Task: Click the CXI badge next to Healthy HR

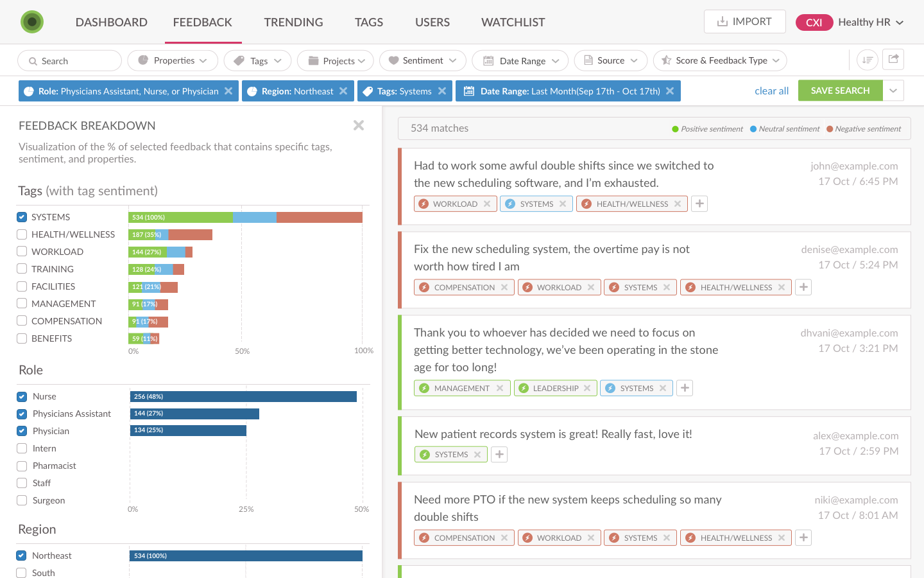Action: [x=814, y=22]
